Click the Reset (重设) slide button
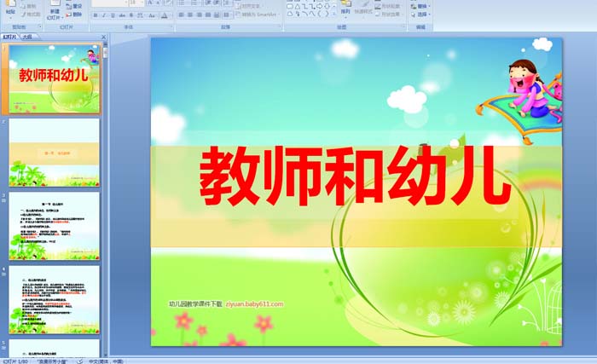The height and width of the screenshot is (364, 597). [74, 6]
